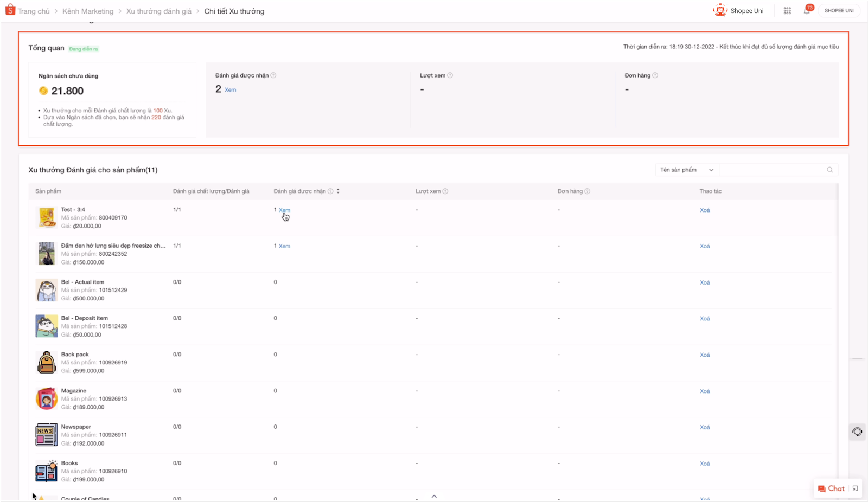Click the Shopee Uni mascot icon

(x=720, y=10)
